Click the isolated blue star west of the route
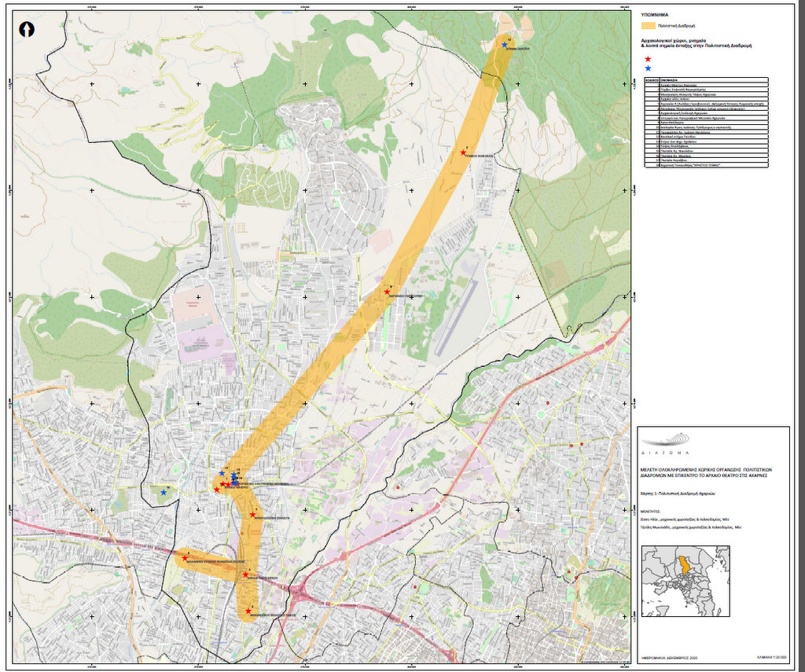This screenshot has height=672, width=805. point(164,492)
